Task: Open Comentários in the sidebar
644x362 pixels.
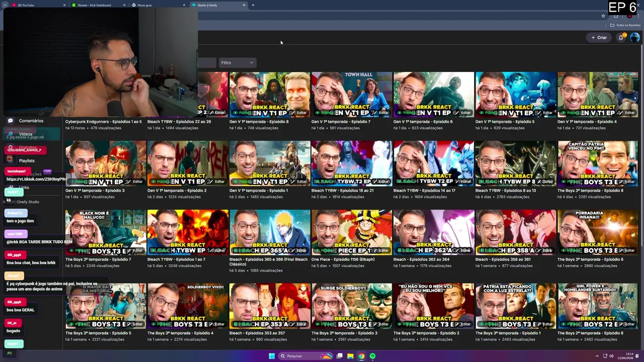Action: tap(31, 121)
